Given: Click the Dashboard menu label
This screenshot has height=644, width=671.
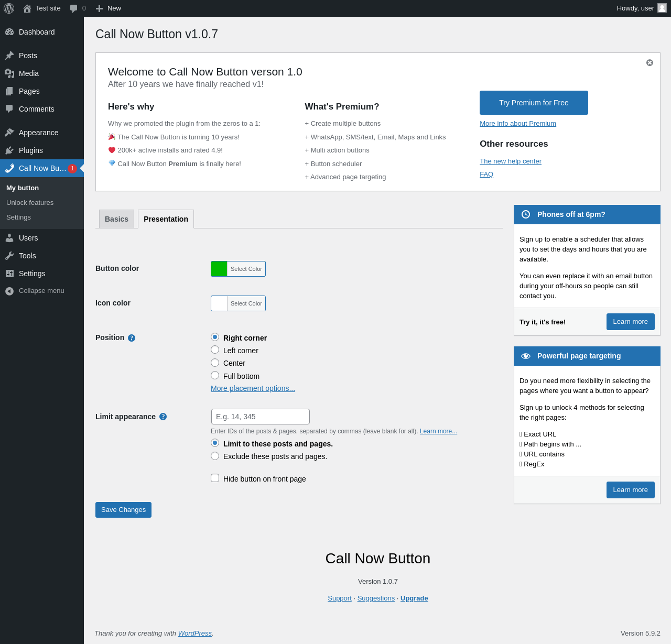Looking at the screenshot, I should pyautogui.click(x=37, y=32).
